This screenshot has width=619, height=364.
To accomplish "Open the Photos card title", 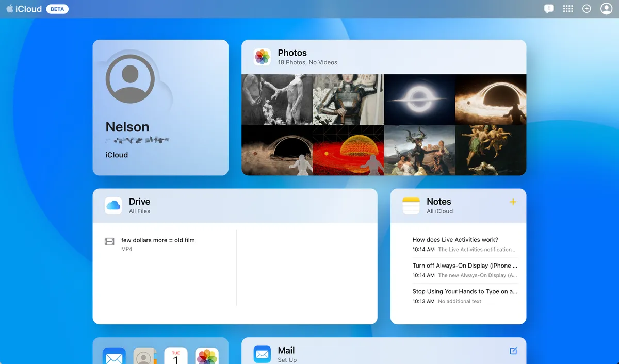I will 292,53.
